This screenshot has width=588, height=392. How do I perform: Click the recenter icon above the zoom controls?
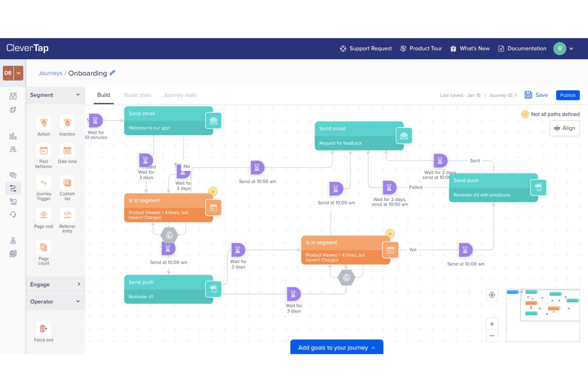click(x=492, y=295)
